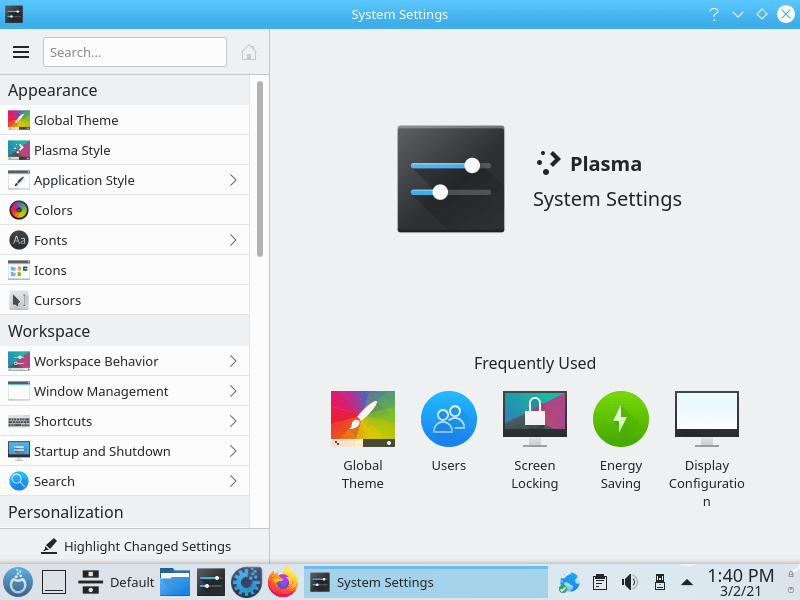Click the Shortcuts keyboard icon

tap(19, 421)
